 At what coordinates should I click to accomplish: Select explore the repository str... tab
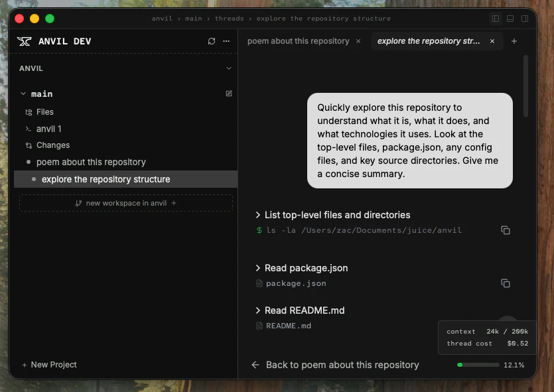click(429, 41)
